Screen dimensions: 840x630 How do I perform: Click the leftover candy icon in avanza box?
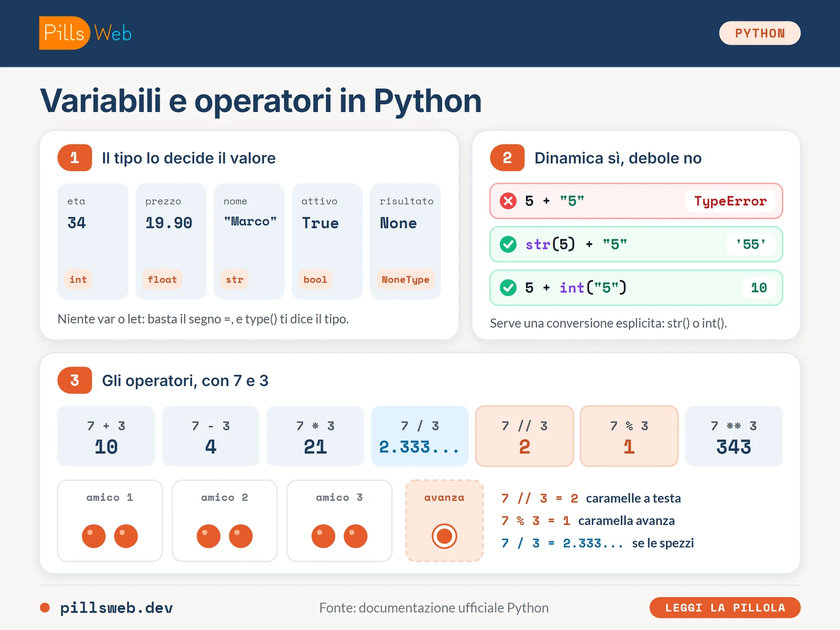pos(444,536)
